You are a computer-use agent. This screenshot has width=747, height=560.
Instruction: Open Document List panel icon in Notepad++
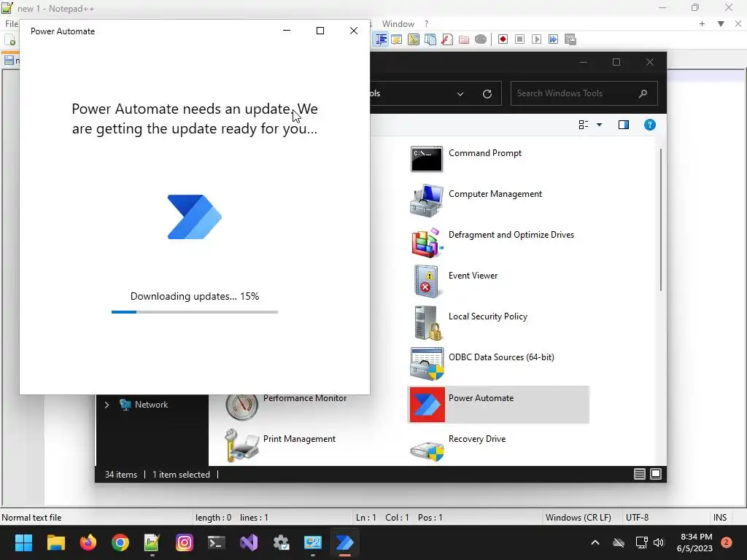[430, 39]
